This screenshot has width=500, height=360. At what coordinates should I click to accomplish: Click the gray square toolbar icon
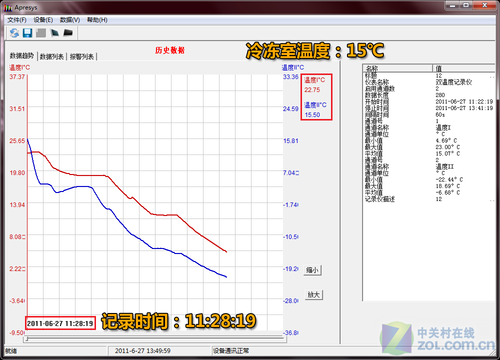[41, 33]
